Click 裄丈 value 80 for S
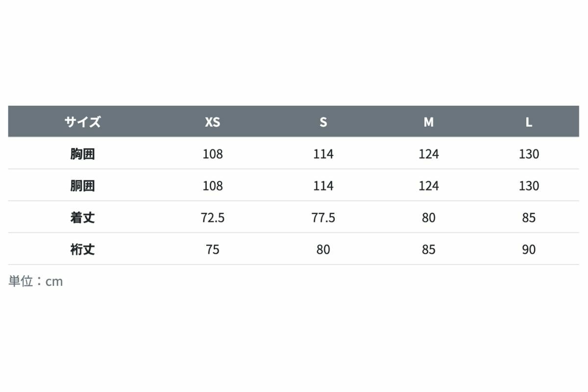The width and height of the screenshot is (588, 392). [x=323, y=249]
